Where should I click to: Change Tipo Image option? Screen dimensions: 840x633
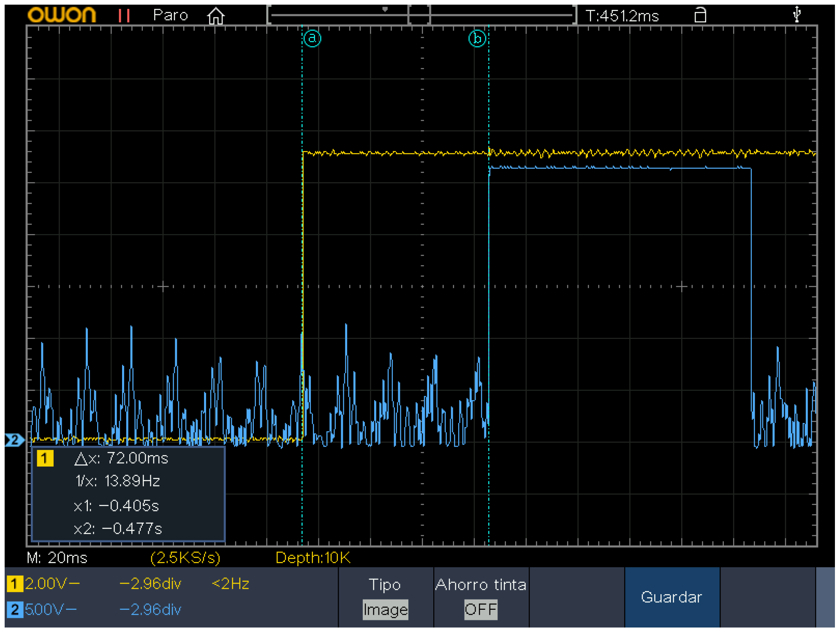385,609
